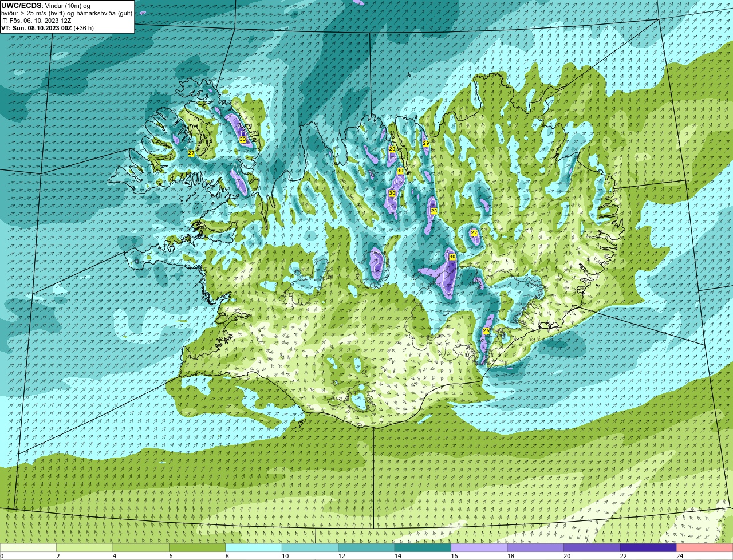The image size is (733, 560).
Task: Click the yellow max gust label 33
Action: pos(243,139)
